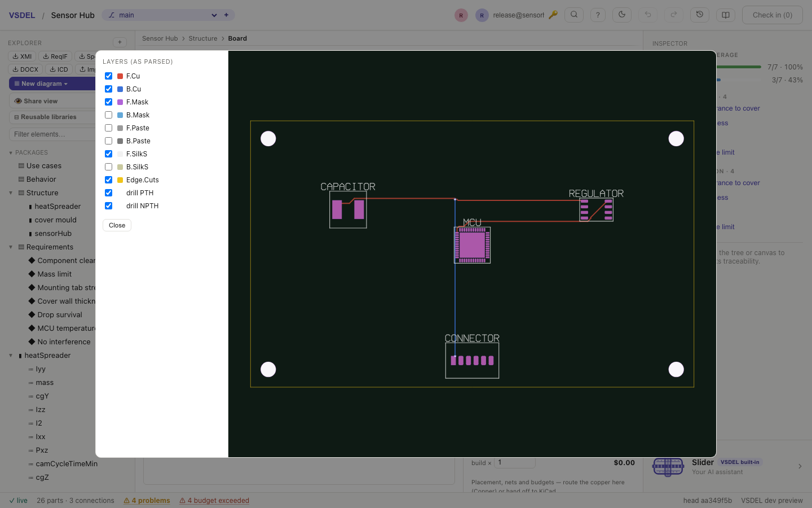This screenshot has width=812, height=508.
Task: Collapse the Structure tree node
Action: [x=11, y=193]
